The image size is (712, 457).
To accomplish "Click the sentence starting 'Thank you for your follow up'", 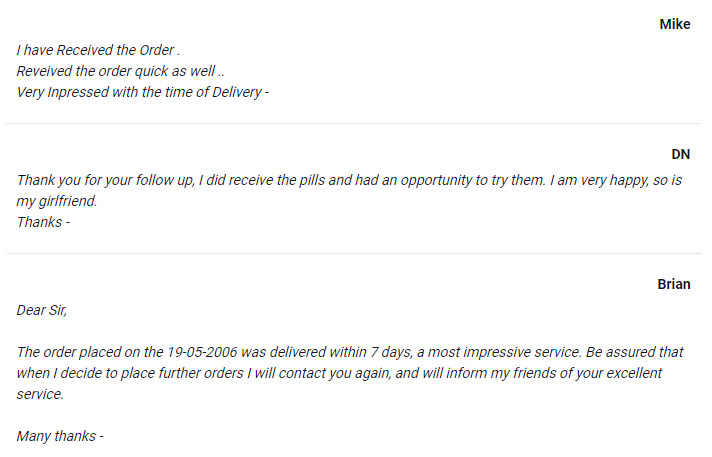I will coord(281,180).
